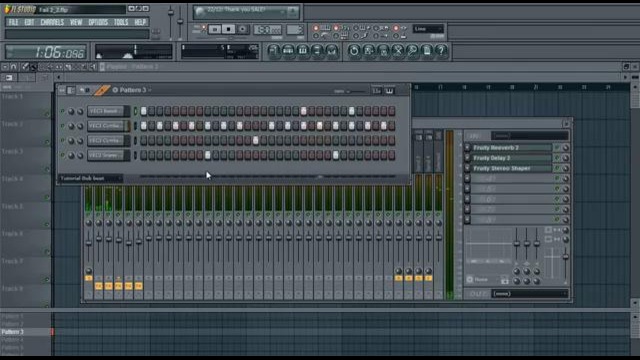This screenshot has width=640, height=360.
Task: Open the piano roll view from the toolbar
Action: click(x=303, y=51)
